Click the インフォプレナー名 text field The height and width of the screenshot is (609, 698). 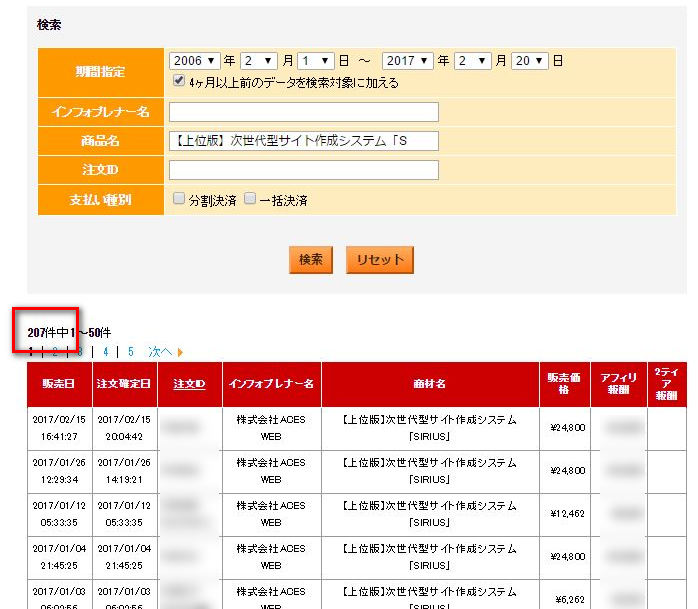[304, 112]
